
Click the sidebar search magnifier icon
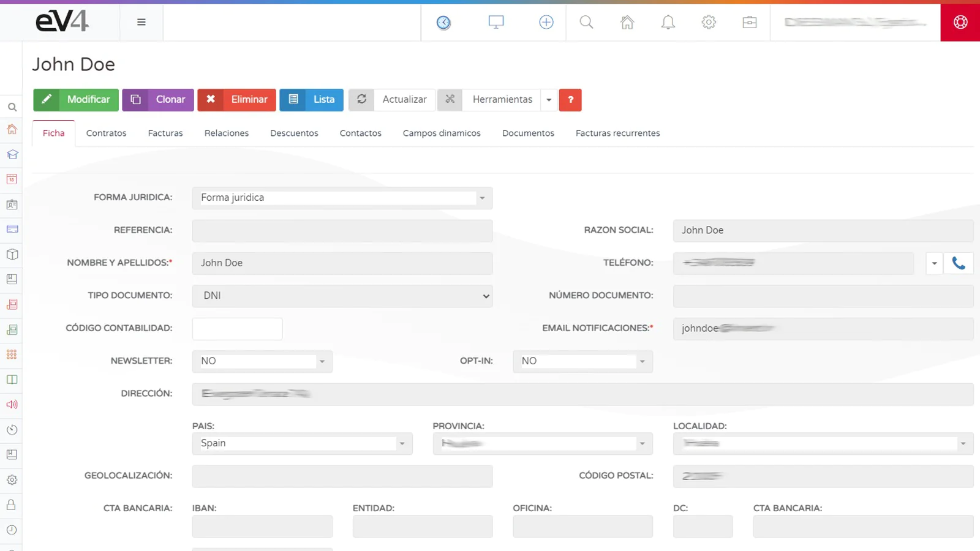pyautogui.click(x=12, y=107)
